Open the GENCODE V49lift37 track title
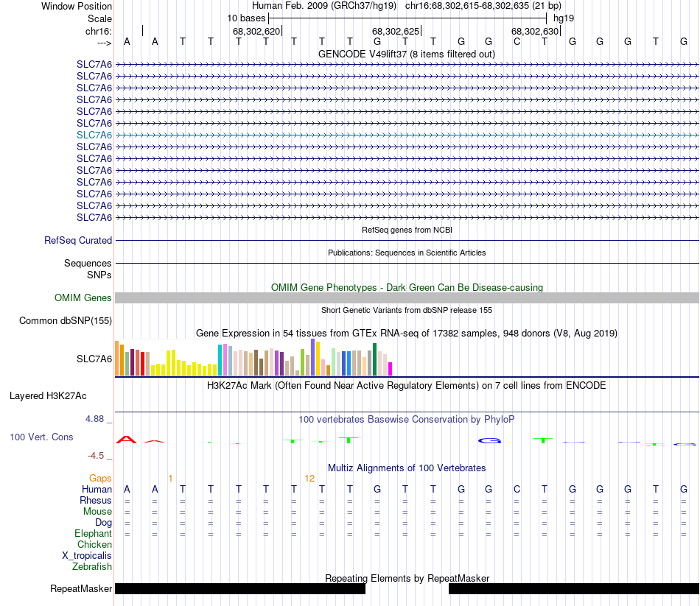Screen dimensions: 700x606 [406, 54]
